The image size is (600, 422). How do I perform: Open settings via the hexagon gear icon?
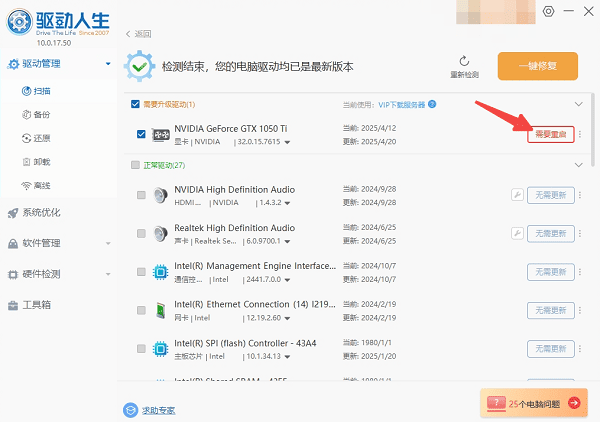[x=548, y=11]
